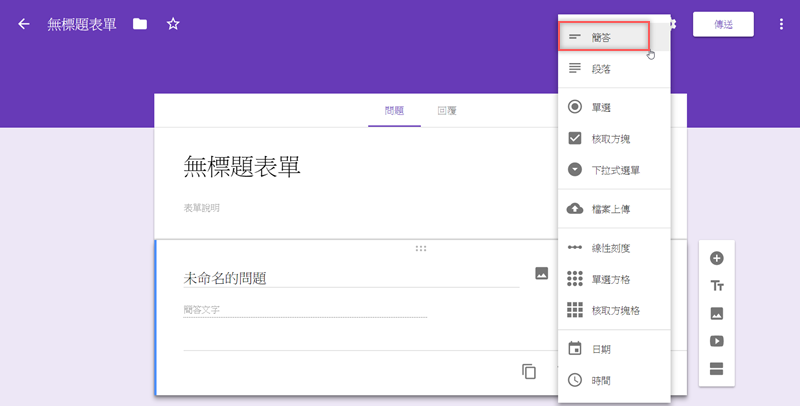
Task: Edit the 未命名的問題 question title field
Action: [x=350, y=278]
